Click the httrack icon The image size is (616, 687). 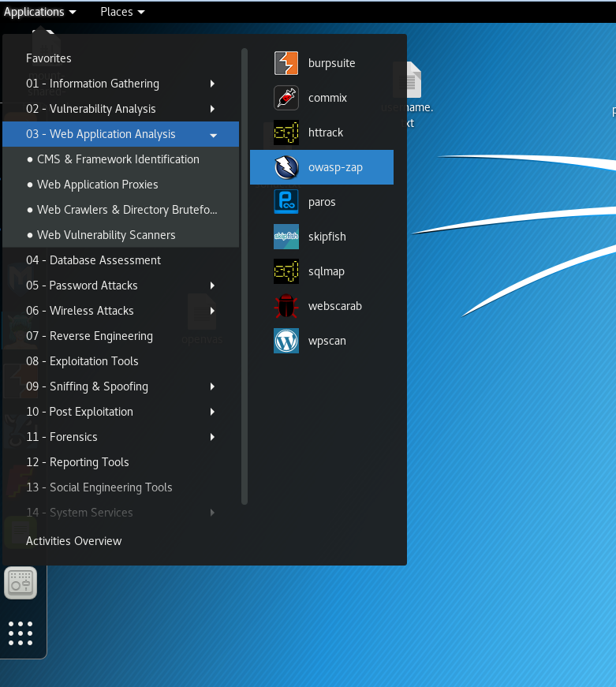click(x=286, y=133)
